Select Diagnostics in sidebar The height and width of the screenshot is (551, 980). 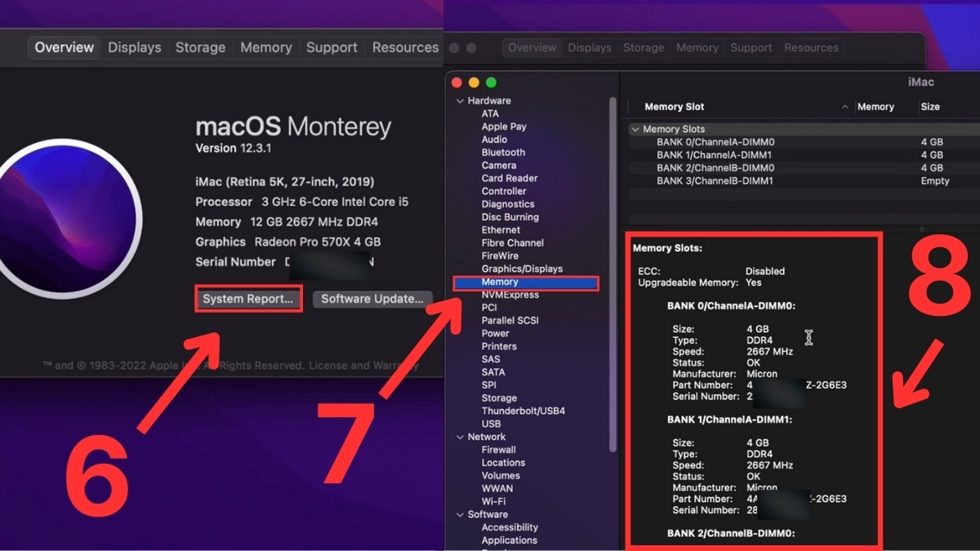click(508, 204)
